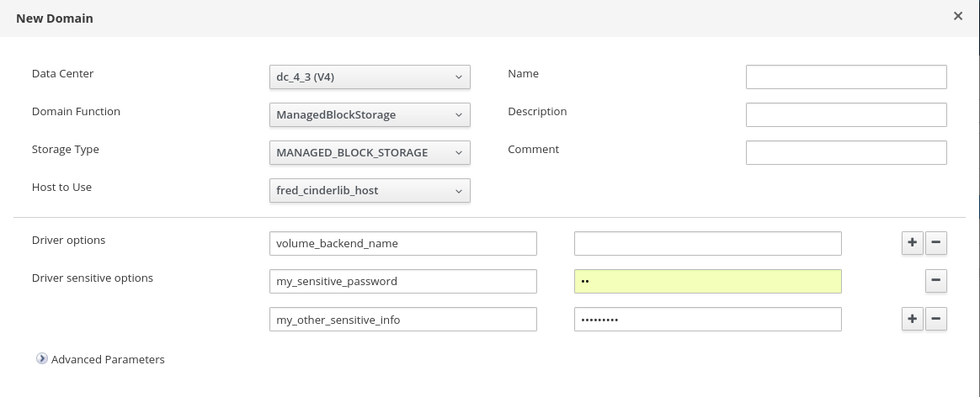Click the my_sensitive_password key field

pos(402,281)
